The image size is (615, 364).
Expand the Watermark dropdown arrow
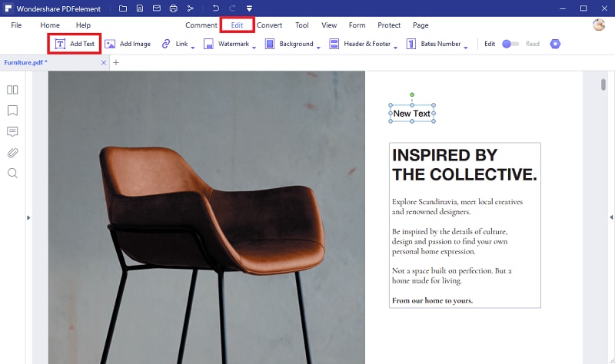254,48
